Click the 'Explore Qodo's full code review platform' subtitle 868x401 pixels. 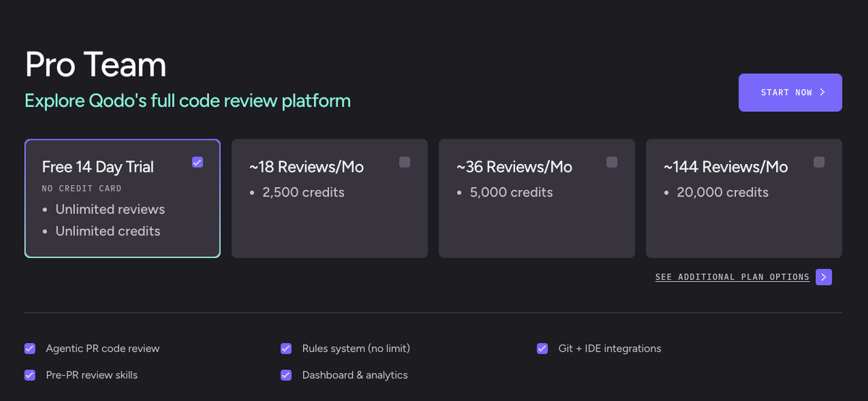[188, 100]
